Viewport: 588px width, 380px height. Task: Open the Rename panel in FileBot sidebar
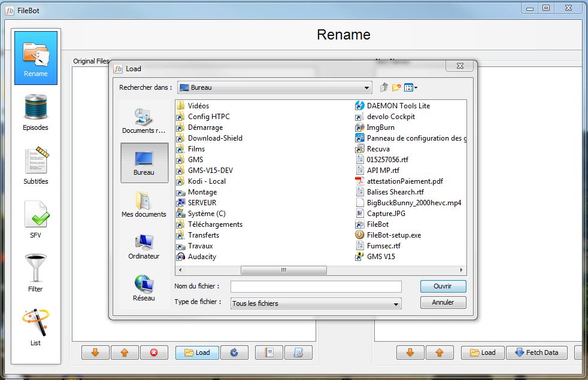(x=36, y=58)
